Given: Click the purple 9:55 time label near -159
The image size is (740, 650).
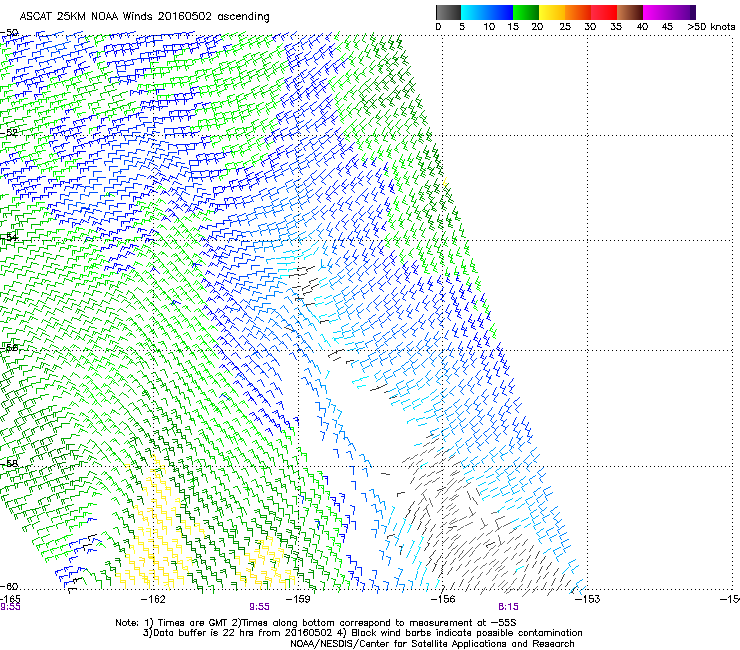Looking at the screenshot, I should click(x=260, y=607).
